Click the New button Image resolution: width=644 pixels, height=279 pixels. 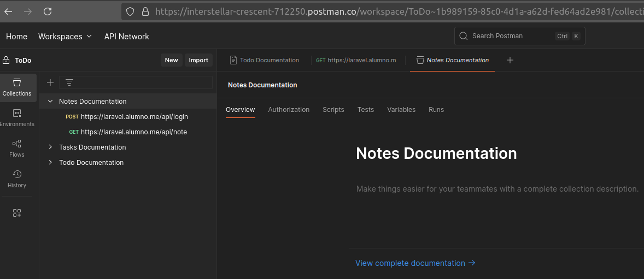pos(171,60)
